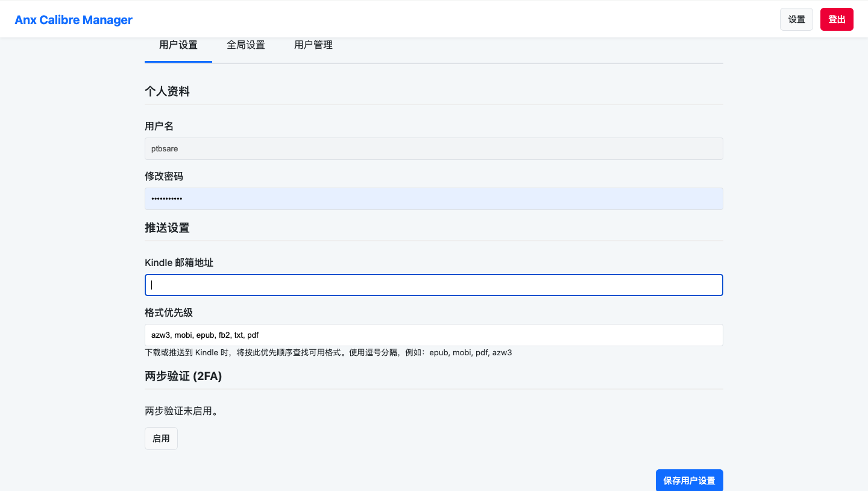Viewport: 868px width, 491px height.
Task: Click the 用户名 field label
Action: point(159,126)
